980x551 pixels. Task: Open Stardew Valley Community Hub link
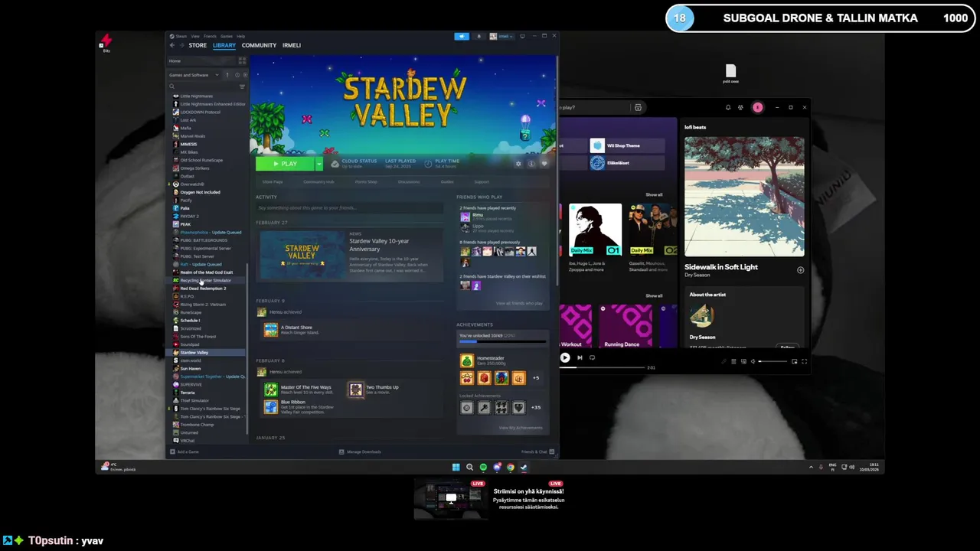(x=318, y=181)
